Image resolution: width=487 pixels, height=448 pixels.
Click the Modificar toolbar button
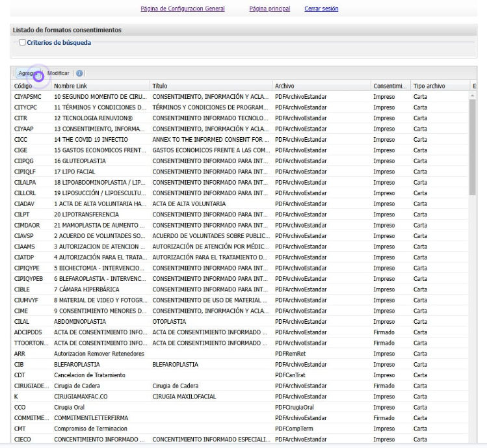pyautogui.click(x=58, y=73)
